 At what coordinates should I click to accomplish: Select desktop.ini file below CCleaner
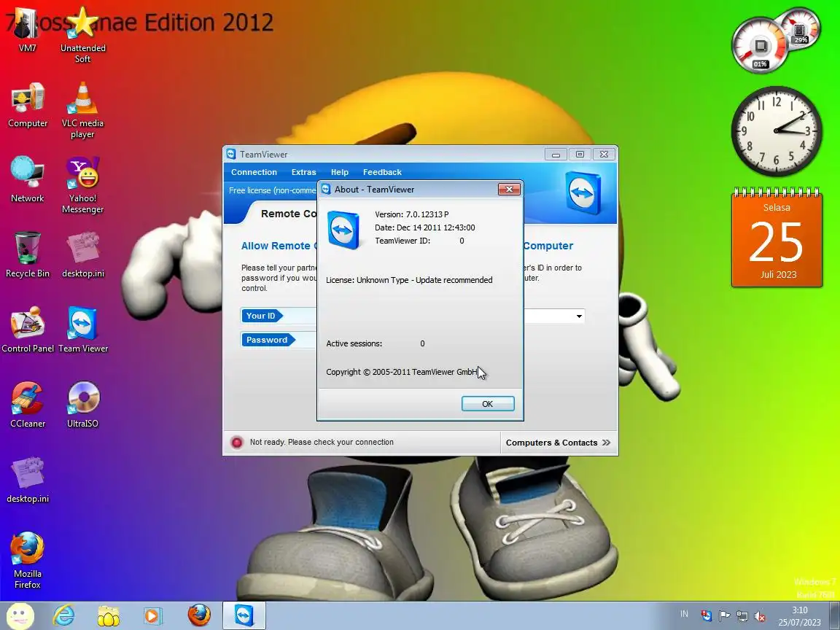point(27,480)
